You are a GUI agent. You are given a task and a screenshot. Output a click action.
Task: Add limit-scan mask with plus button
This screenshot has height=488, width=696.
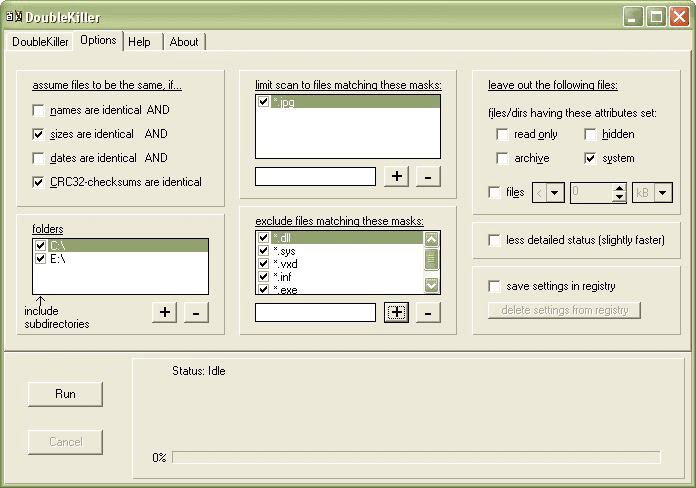(x=396, y=176)
